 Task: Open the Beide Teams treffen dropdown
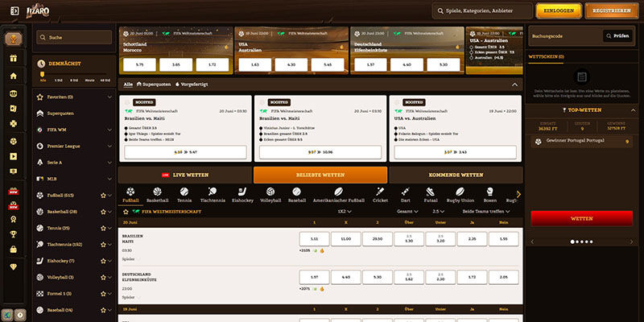[x=486, y=212]
